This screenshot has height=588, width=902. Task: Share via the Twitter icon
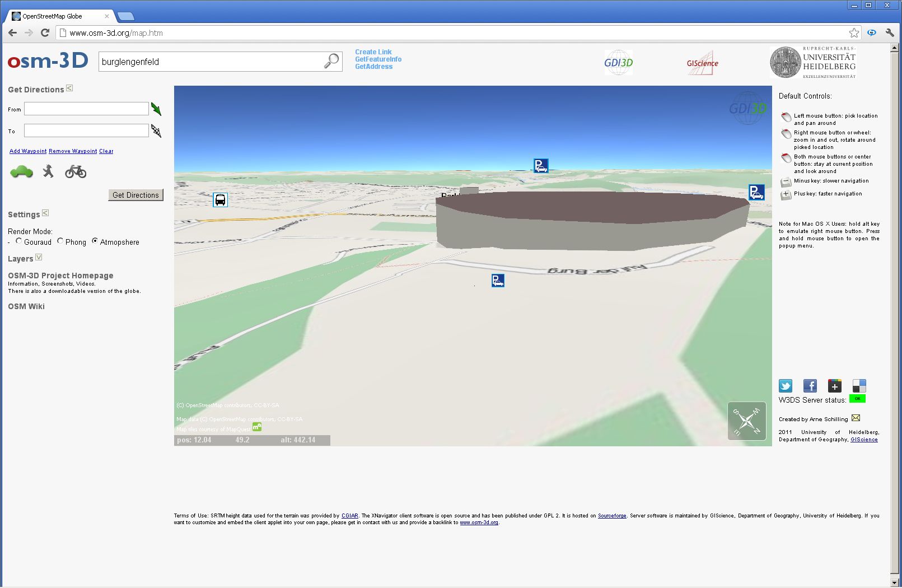pos(786,386)
